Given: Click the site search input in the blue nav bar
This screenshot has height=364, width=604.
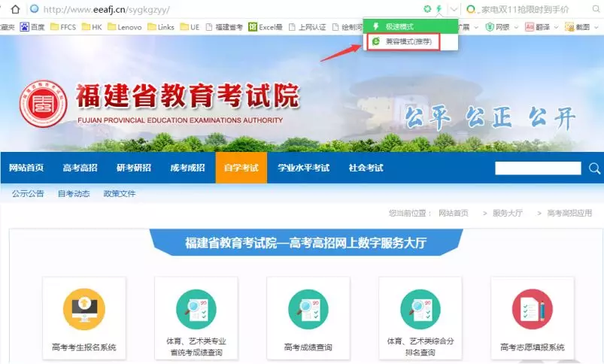Looking at the screenshot, I should [538, 168].
